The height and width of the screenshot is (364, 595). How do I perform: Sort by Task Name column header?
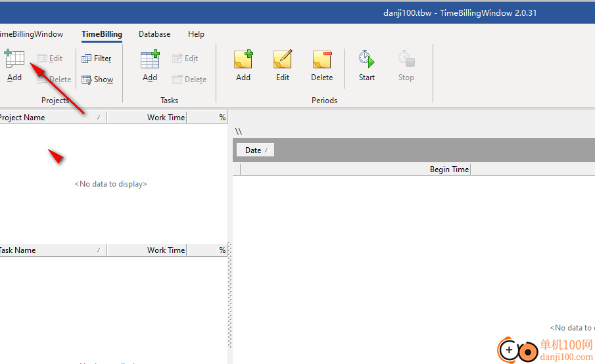pos(53,250)
